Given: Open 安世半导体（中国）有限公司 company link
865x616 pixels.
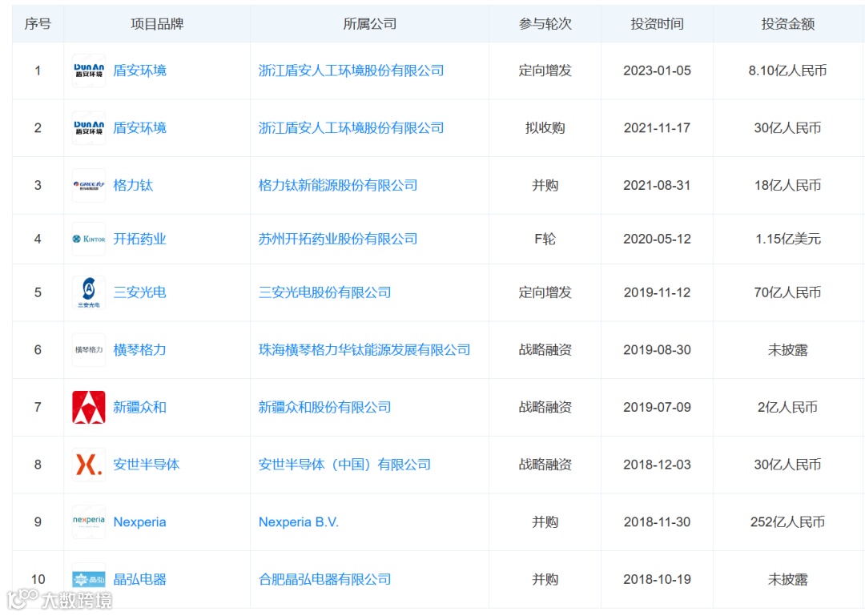Looking at the screenshot, I should coord(344,465).
